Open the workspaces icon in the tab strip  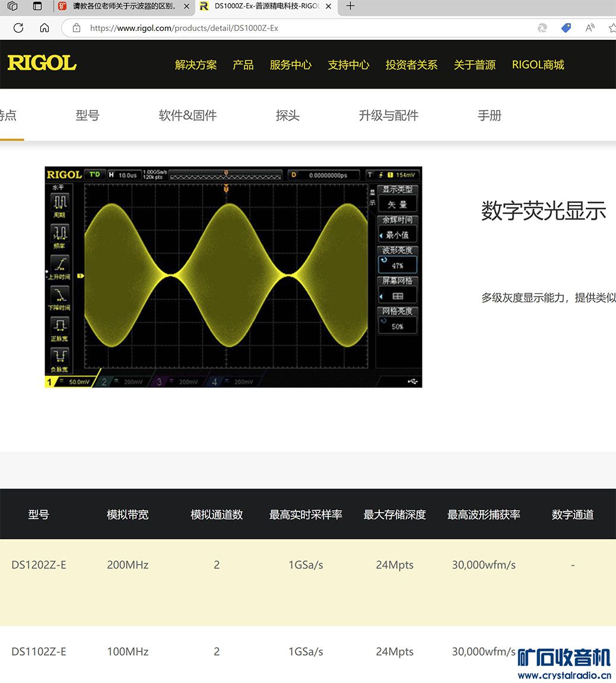point(12,6)
